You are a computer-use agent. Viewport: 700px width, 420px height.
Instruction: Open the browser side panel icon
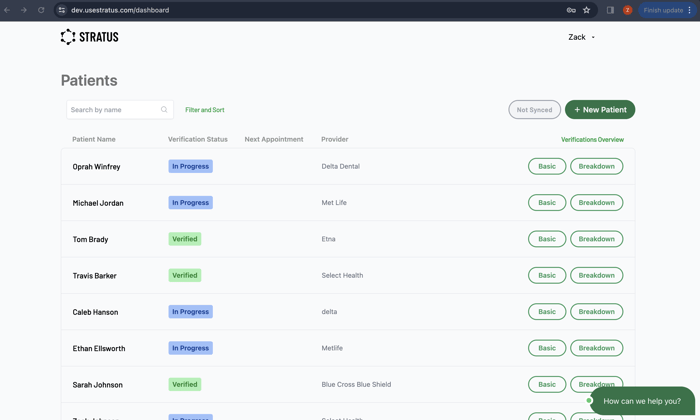(610, 10)
